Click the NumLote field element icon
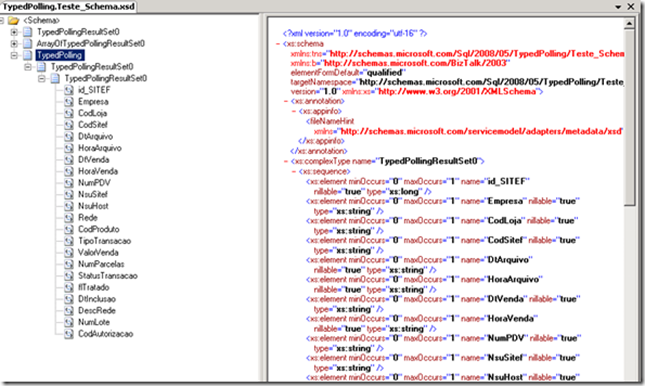Image resolution: width=645 pixels, height=386 pixels. tap(69, 322)
